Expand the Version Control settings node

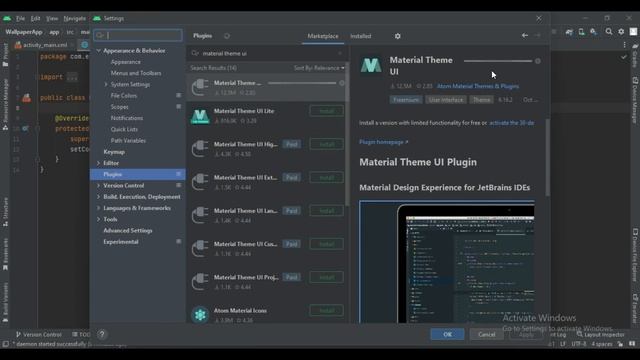98,185
